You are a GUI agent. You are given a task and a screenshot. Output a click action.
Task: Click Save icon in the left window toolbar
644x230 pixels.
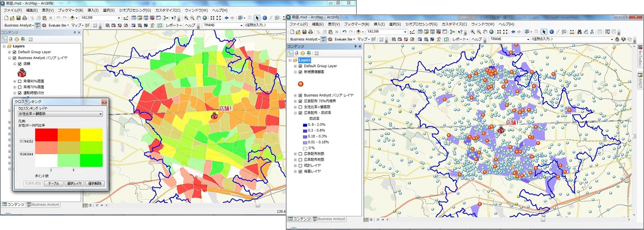click(x=19, y=18)
